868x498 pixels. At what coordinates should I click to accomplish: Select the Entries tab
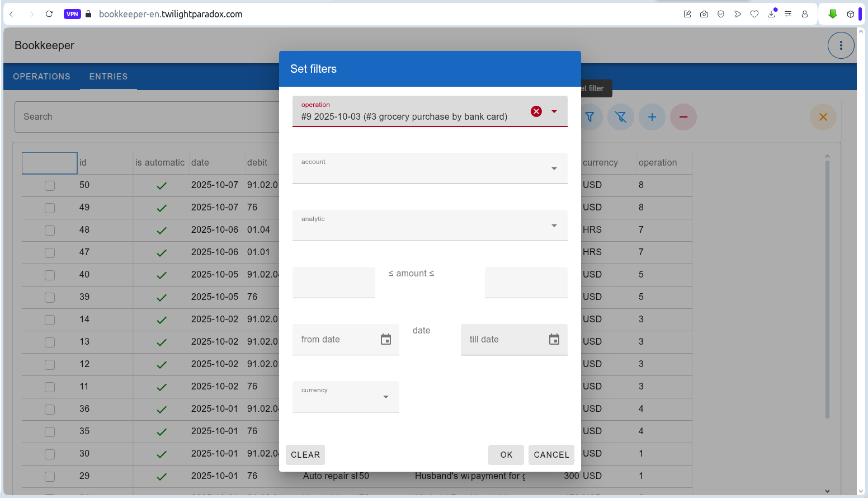click(108, 77)
